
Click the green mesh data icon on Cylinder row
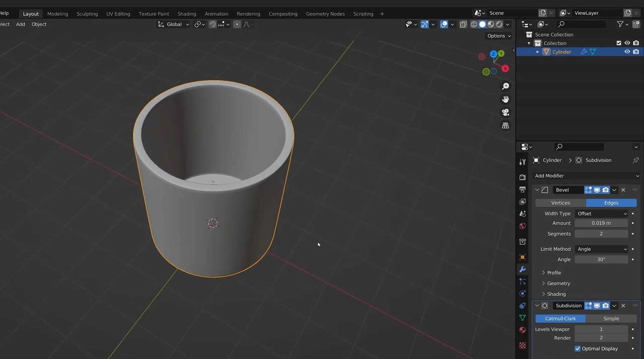point(593,52)
